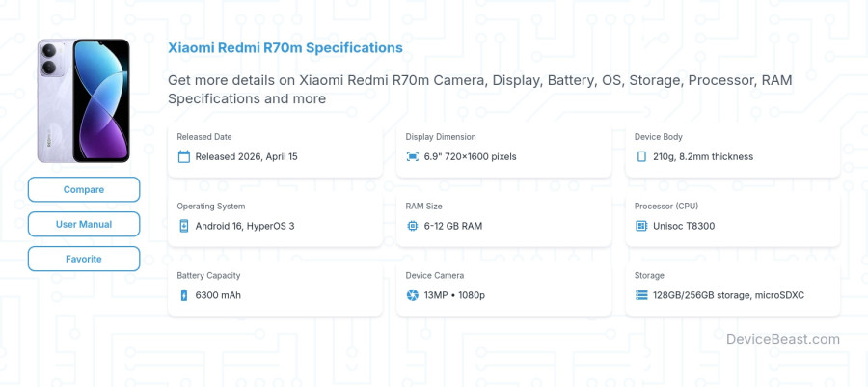Click the 'Get more details on Xiaomi' description text
868x387 pixels.
(480, 89)
